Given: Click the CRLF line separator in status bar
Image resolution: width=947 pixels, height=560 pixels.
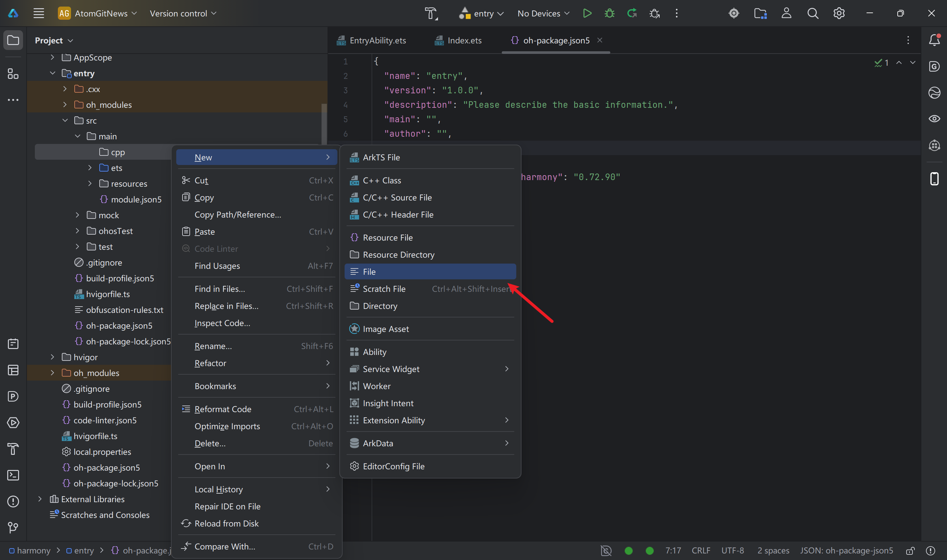Looking at the screenshot, I should (700, 550).
